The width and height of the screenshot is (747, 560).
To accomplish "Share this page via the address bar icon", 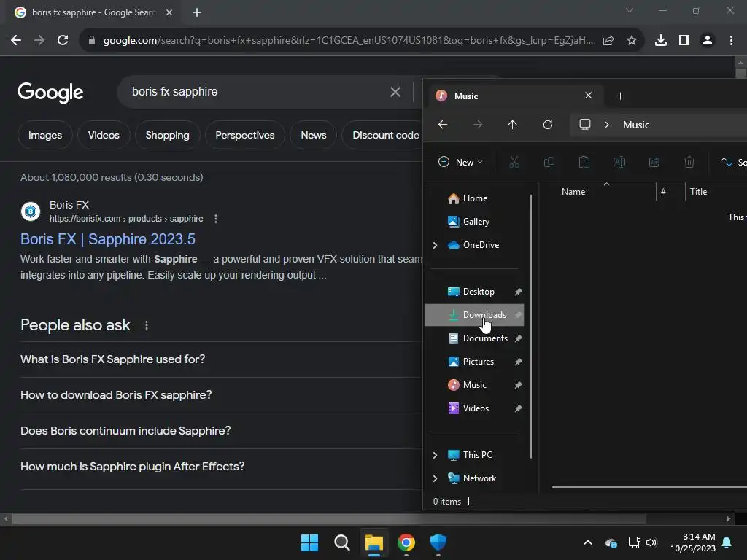I will tap(608, 41).
